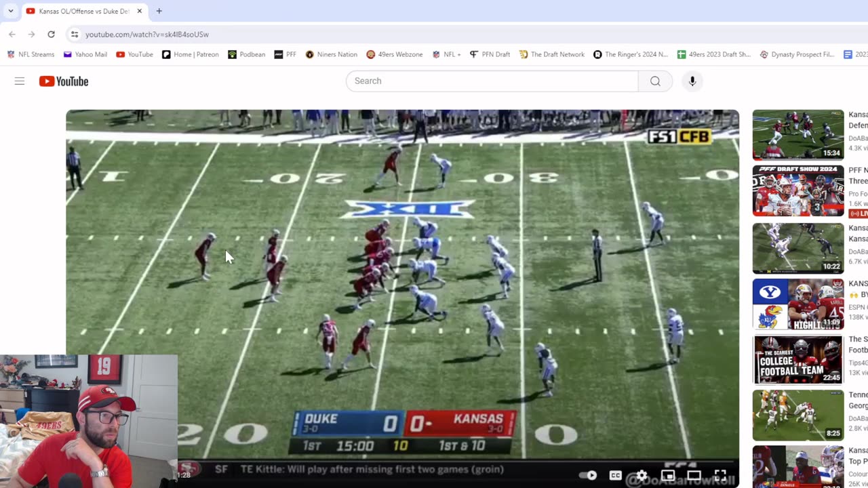Open the NFL Streams bookmark
Viewport: 868px width, 488px height.
point(31,54)
